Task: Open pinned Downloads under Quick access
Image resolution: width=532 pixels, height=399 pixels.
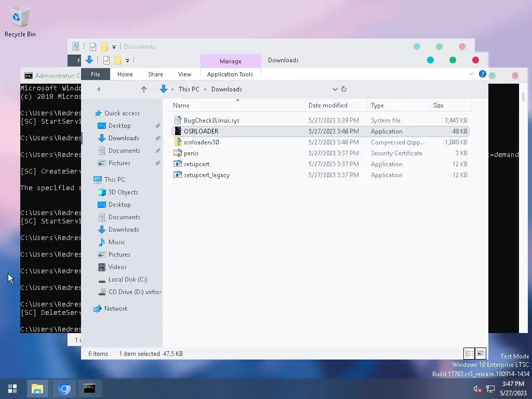Action: click(x=124, y=138)
